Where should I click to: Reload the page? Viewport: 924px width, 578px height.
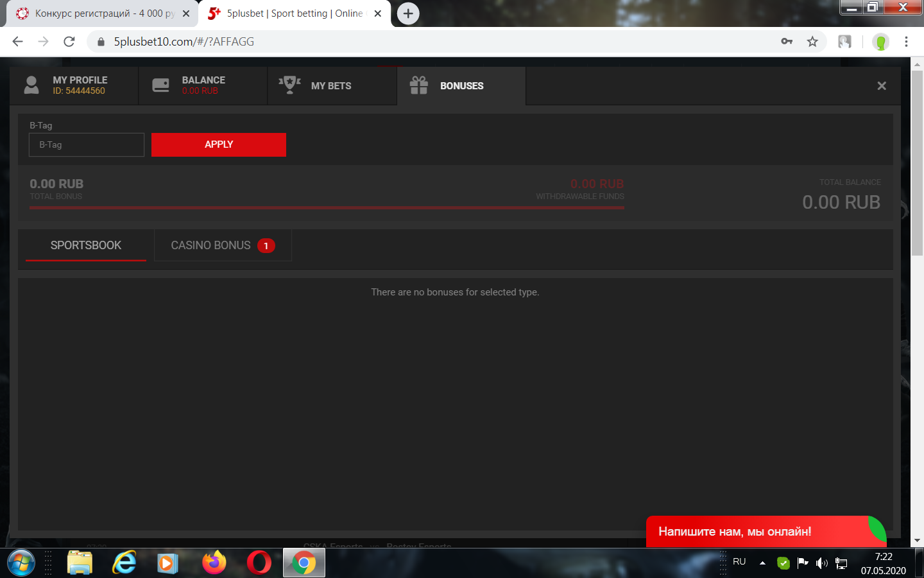(x=69, y=42)
